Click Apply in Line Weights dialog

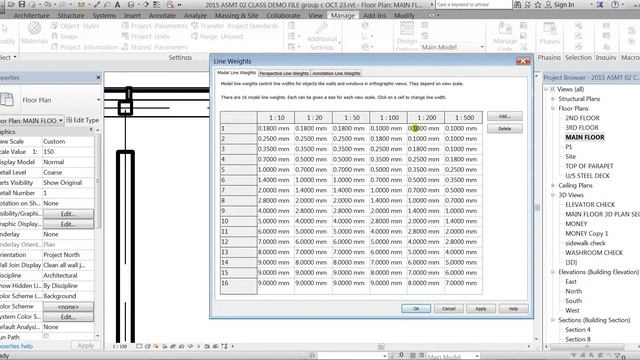pyautogui.click(x=481, y=309)
